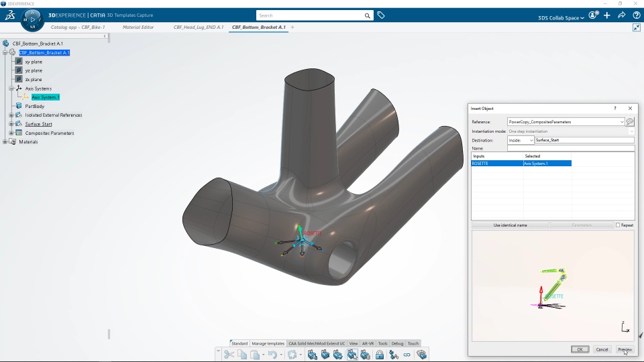Screen dimensions: 644x362
Task: Click the last template icon on toolbar
Action: coord(421,355)
